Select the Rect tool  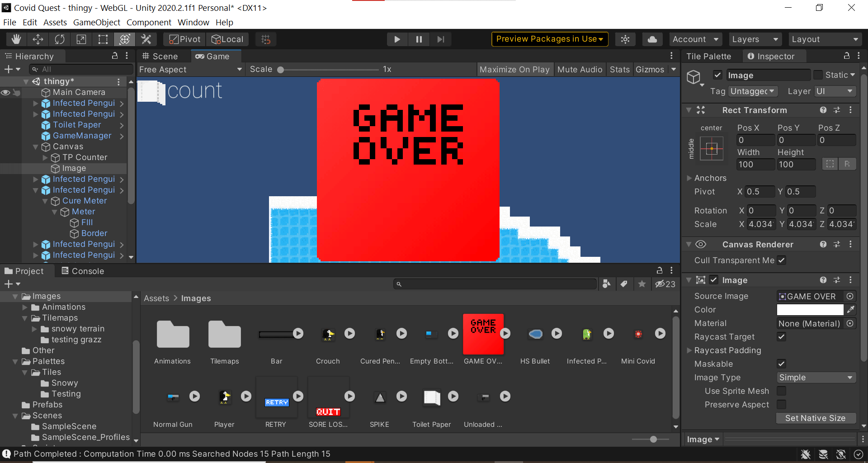point(103,39)
